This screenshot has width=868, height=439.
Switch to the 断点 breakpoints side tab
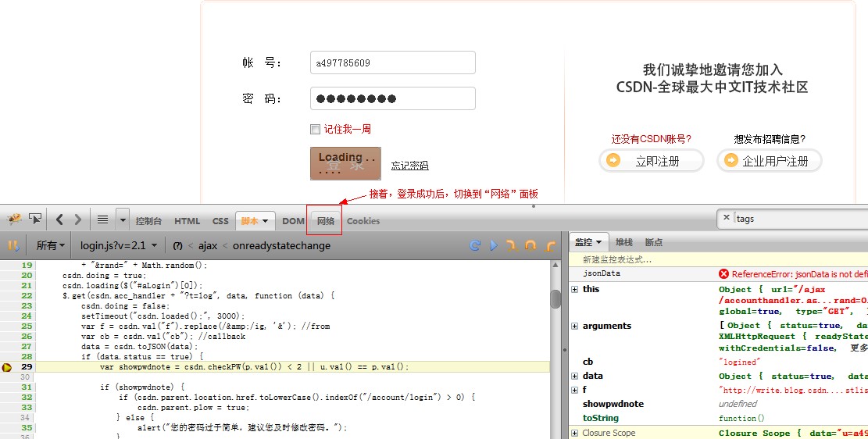click(x=654, y=242)
